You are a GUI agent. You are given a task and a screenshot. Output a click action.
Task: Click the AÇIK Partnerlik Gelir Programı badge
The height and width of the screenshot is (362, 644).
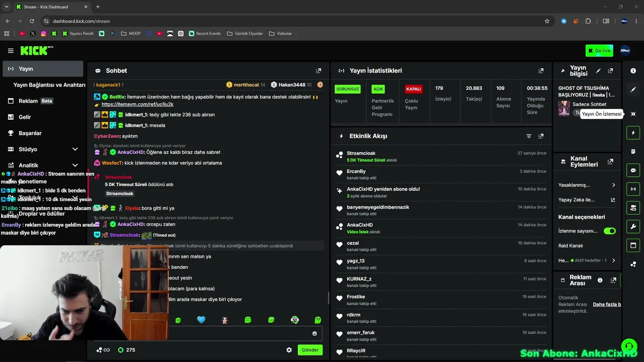[x=378, y=89]
